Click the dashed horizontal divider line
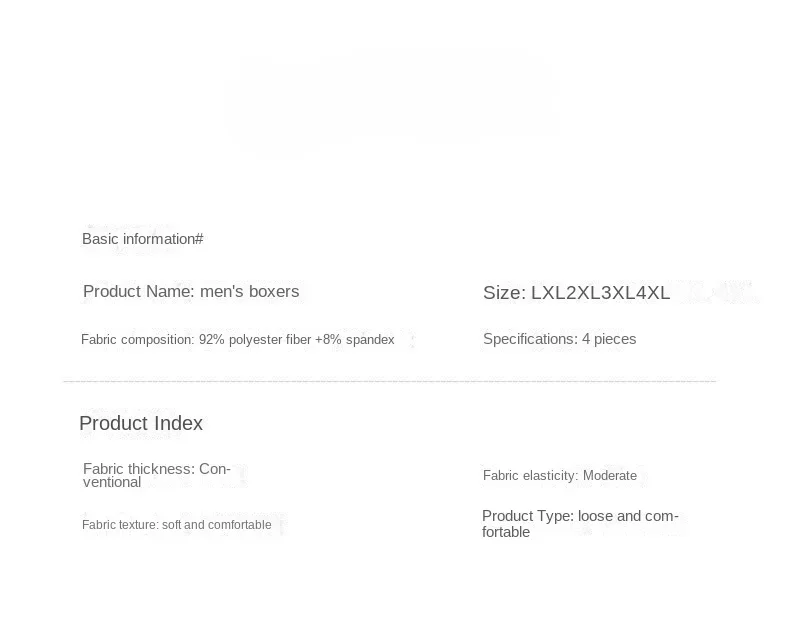Image resolution: width=790 pixels, height=629 pixels. [389, 381]
